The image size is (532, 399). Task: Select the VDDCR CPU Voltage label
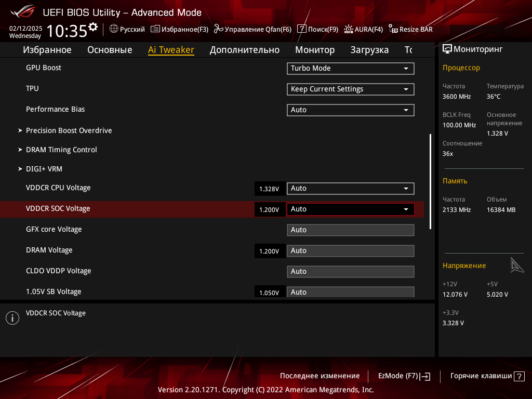point(58,188)
